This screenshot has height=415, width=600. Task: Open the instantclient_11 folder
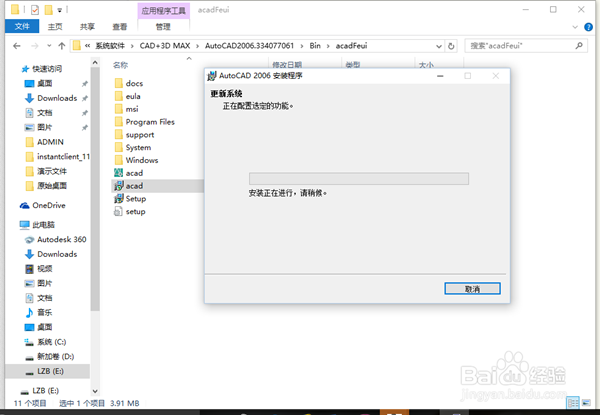(57, 156)
